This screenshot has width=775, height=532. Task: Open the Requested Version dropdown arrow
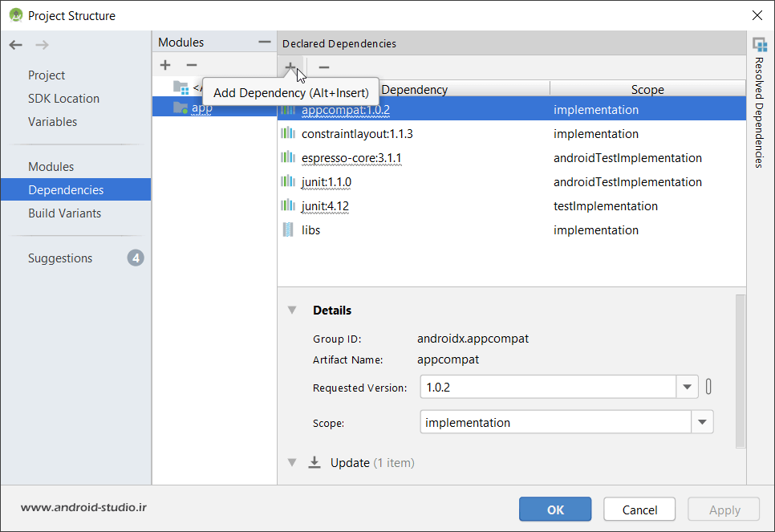[687, 387]
